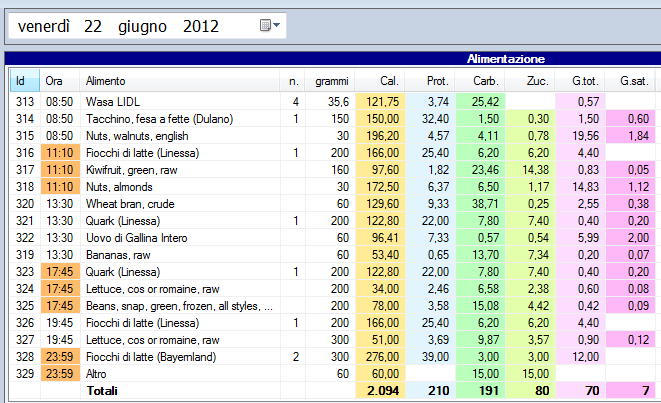Click the 11:10 time cell for Kiwifruit
661x403 pixels.
coord(60,170)
